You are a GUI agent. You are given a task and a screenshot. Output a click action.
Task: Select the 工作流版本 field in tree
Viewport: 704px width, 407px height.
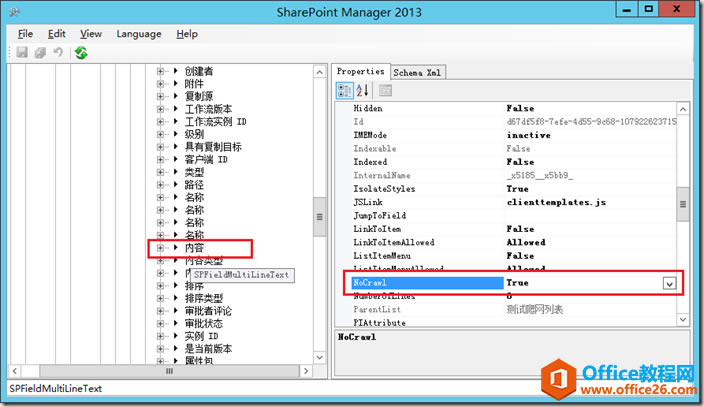pos(208,109)
